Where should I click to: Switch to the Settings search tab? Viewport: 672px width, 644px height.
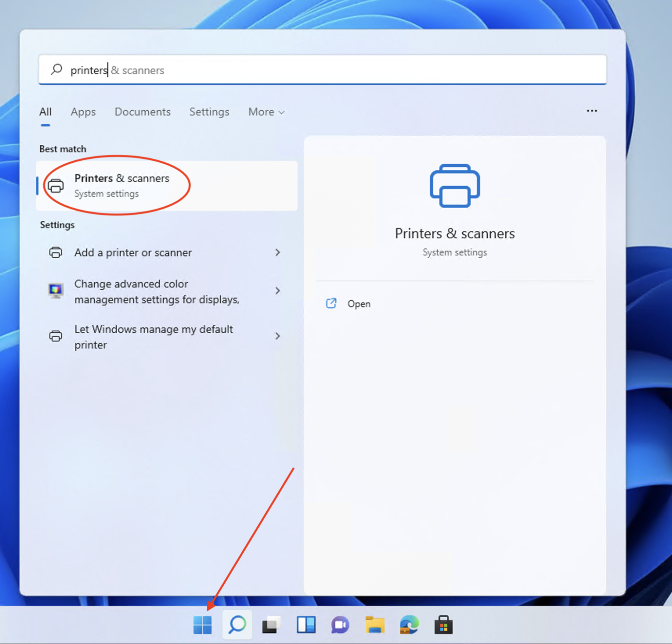click(x=209, y=112)
